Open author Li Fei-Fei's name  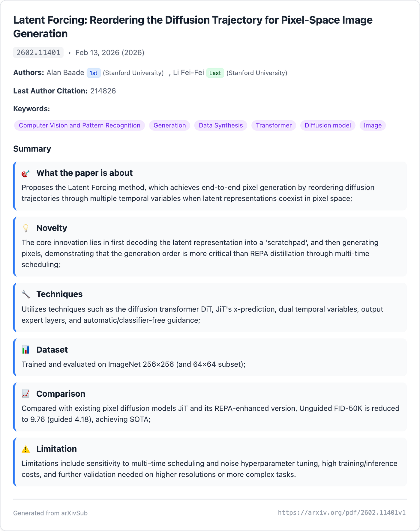pos(188,73)
